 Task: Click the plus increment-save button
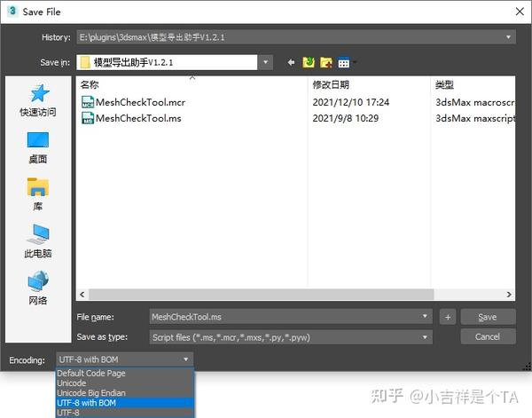448,317
